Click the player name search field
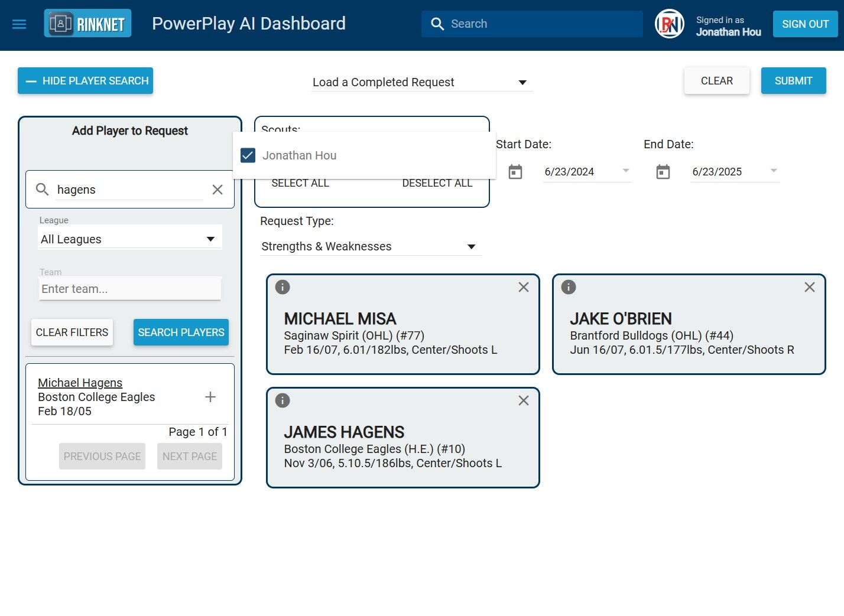The height and width of the screenshot is (616, 844). (129, 190)
